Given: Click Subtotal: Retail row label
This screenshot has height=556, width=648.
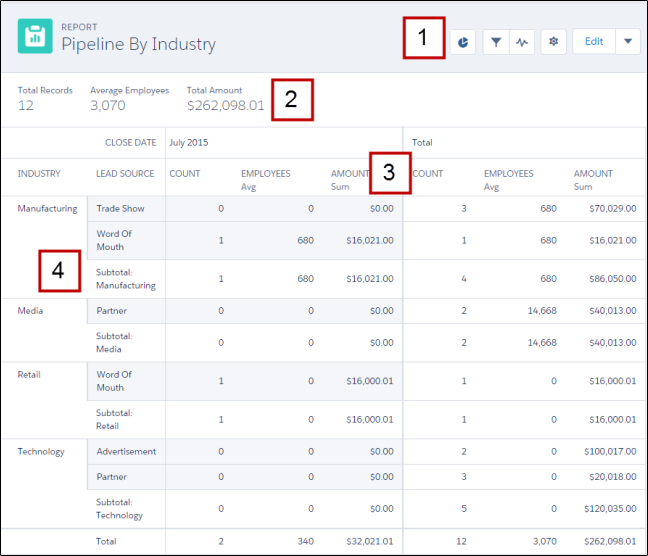Looking at the screenshot, I should (114, 420).
